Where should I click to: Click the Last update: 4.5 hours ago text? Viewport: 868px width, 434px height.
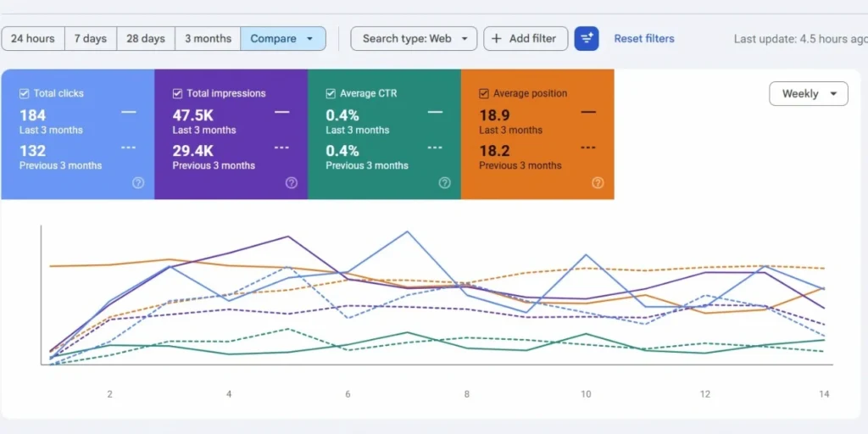800,39
